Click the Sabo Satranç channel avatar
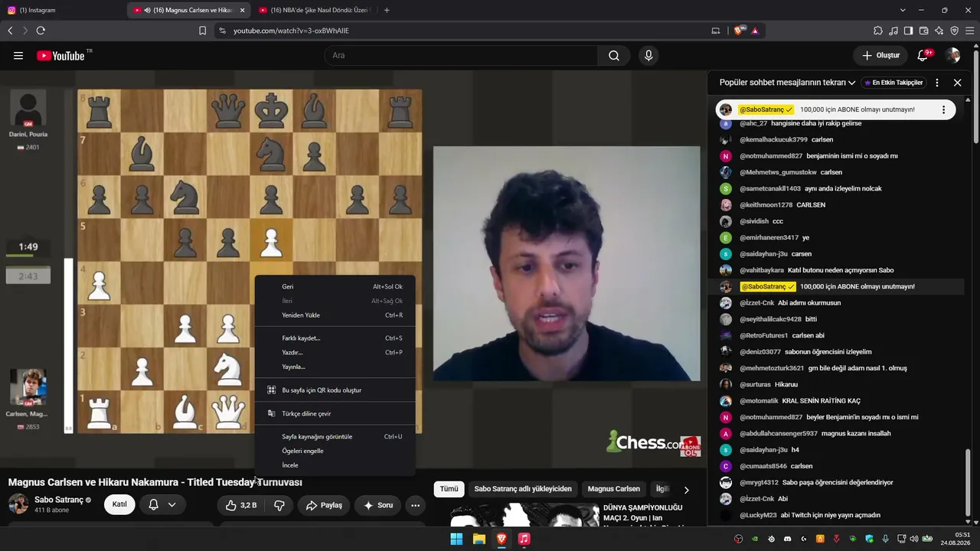The image size is (980, 551). [x=18, y=504]
